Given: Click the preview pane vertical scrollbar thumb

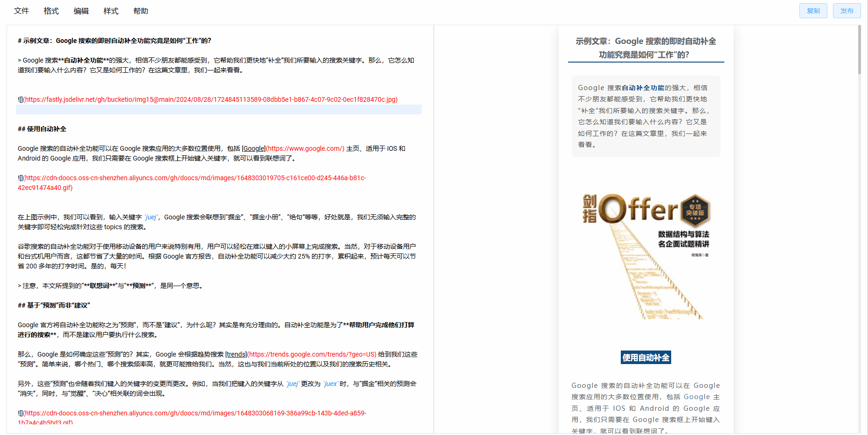Looking at the screenshot, I should tap(860, 49).
